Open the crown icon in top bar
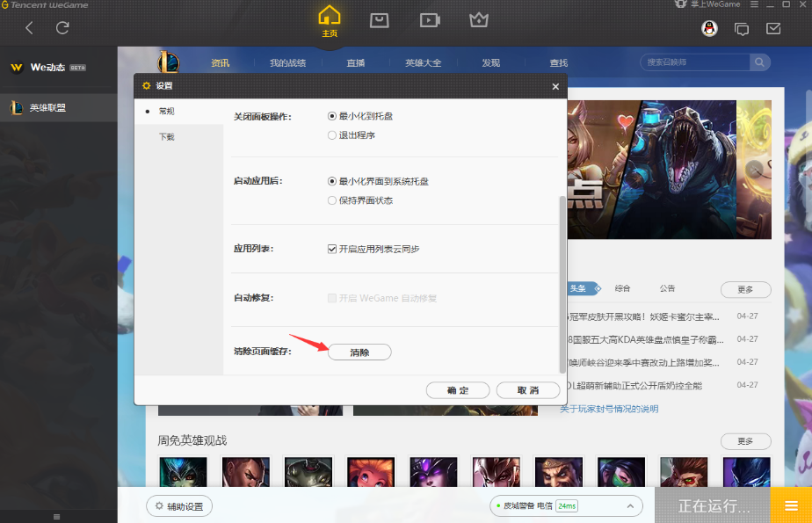The image size is (812, 523). 478,20
